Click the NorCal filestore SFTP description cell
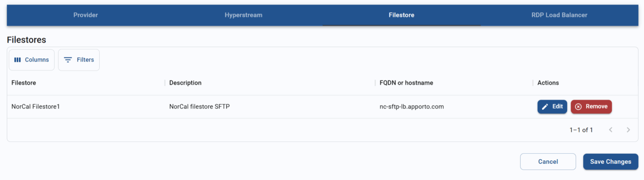Image resolution: width=644 pixels, height=180 pixels. [x=199, y=107]
